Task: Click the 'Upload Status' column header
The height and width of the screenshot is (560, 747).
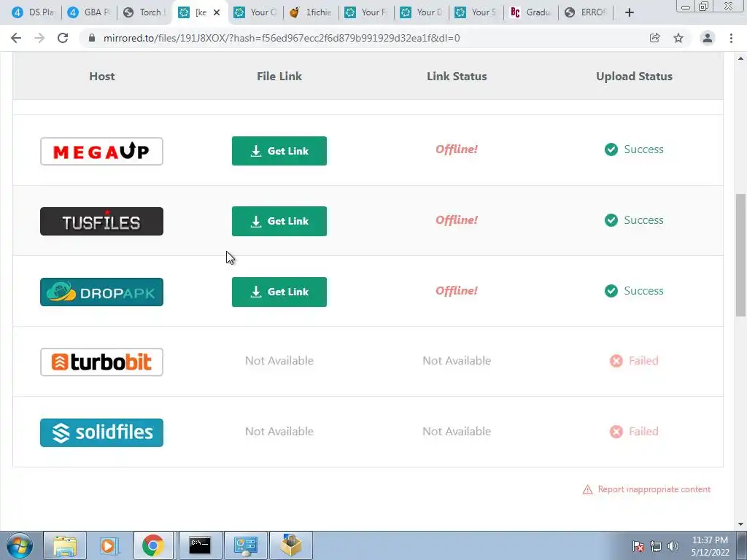Action: [634, 76]
